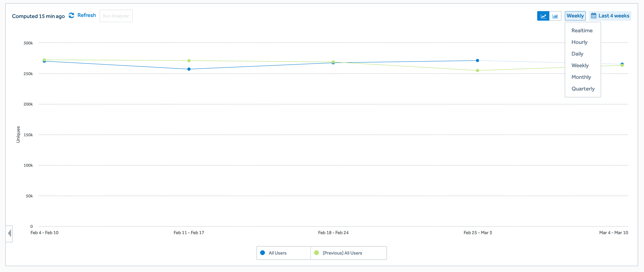Click blue data point for Feb 11 - Feb 17
Image resolution: width=644 pixels, height=272 pixels.
pyautogui.click(x=189, y=69)
